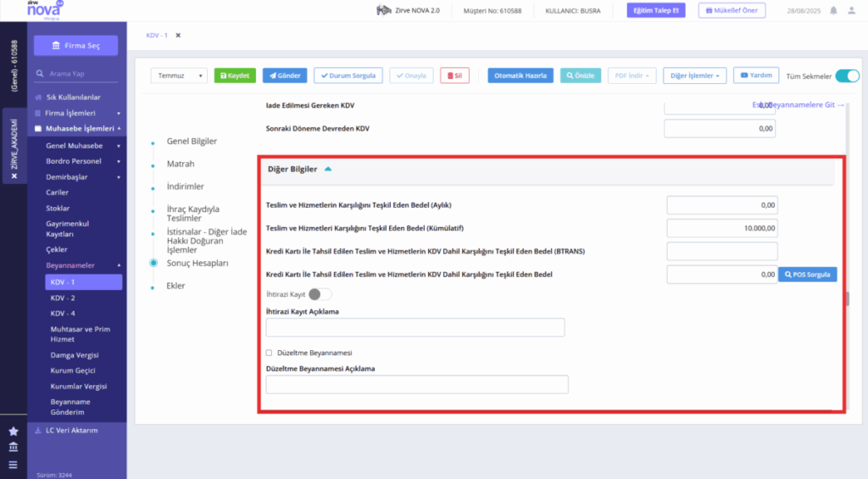Enable the İhtirazi Kayıt switch
The width and height of the screenshot is (868, 479).
click(320, 294)
